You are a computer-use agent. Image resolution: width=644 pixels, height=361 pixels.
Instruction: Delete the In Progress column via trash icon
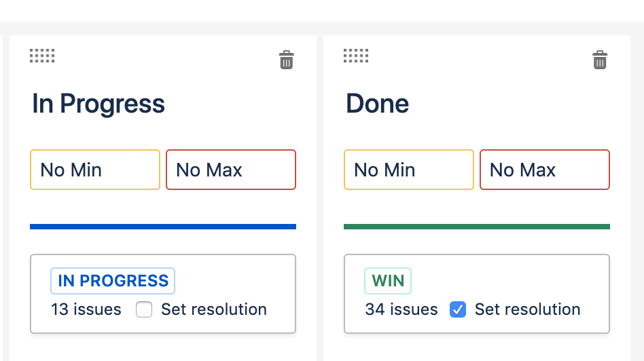(x=286, y=60)
